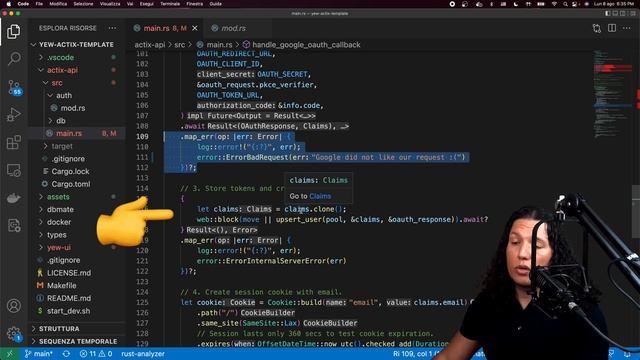640x360 pixels.
Task: Open the Code application menu
Action: pyautogui.click(x=23, y=4)
